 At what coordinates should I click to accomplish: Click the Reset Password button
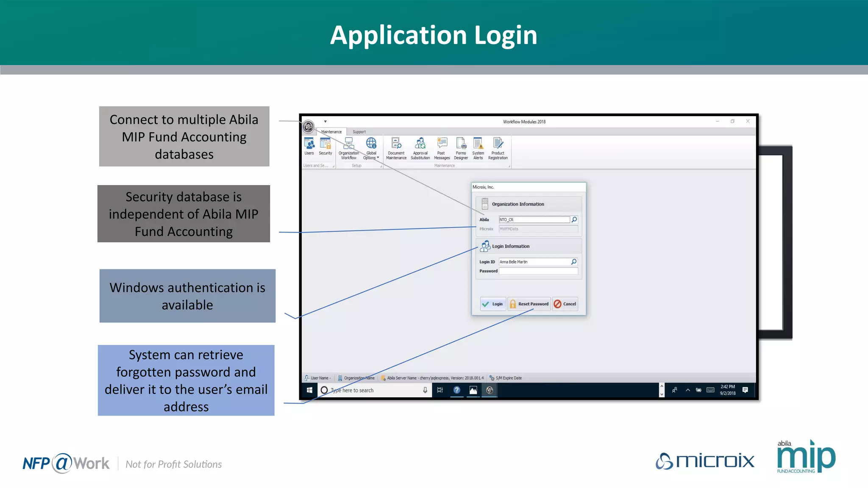529,304
